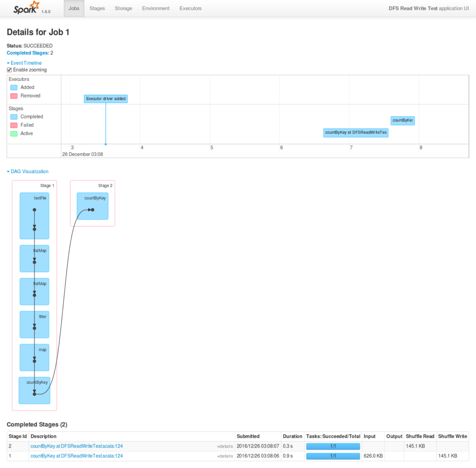This screenshot has width=476, height=468.
Task: Collapse the Event Timeline section
Action: point(24,63)
